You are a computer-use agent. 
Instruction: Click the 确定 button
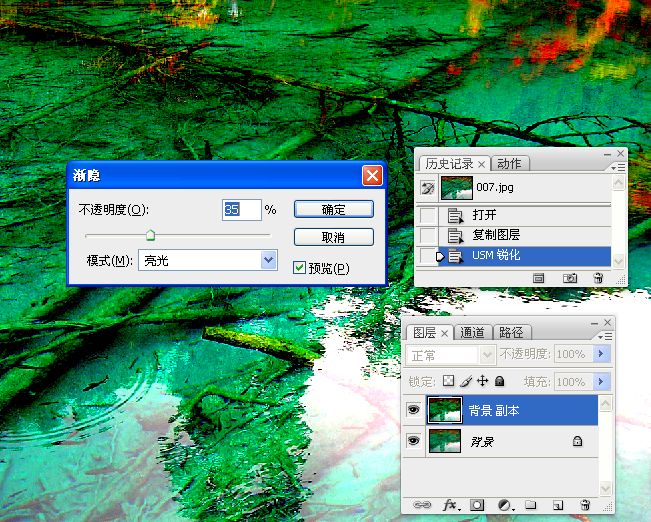[x=333, y=209]
